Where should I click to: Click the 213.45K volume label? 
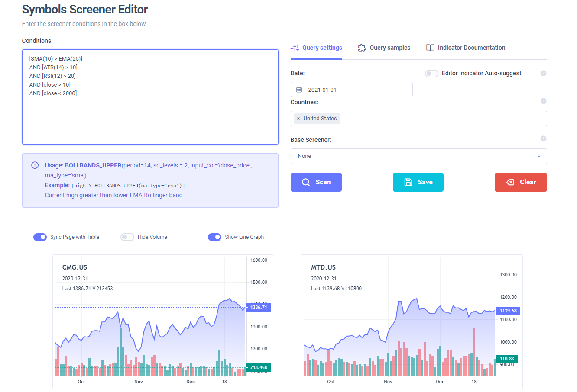[x=259, y=367]
